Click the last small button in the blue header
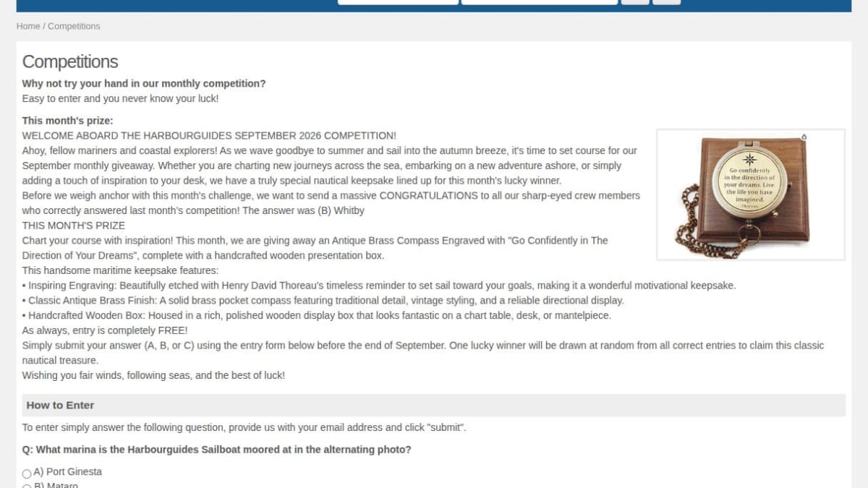Screen dimensions: 868x488 click(x=666, y=2)
